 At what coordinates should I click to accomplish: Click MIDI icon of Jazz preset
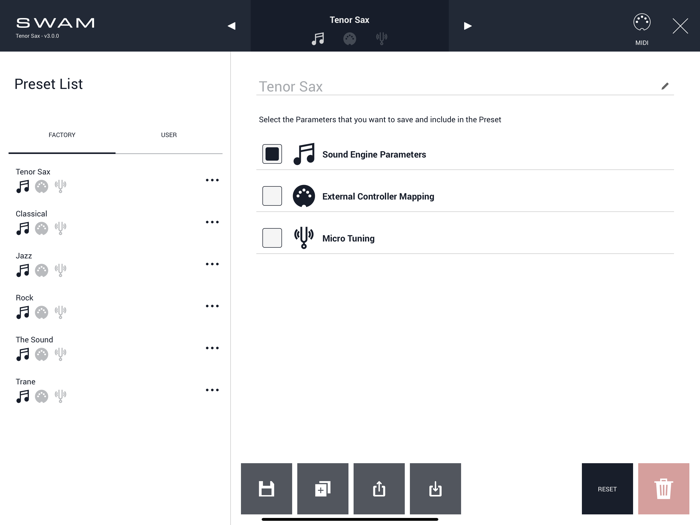(42, 271)
